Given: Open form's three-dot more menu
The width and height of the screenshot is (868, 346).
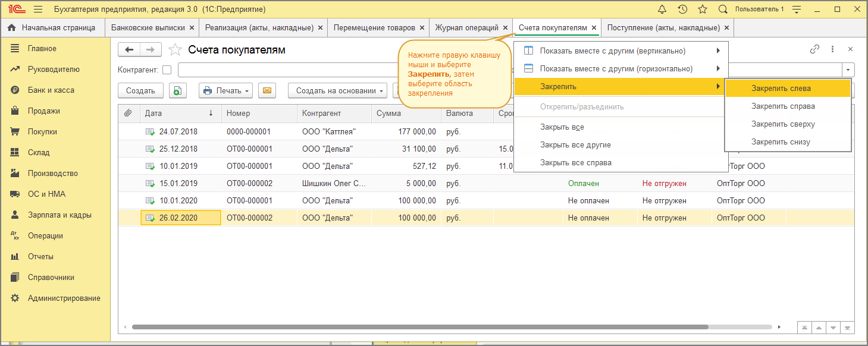Looking at the screenshot, I should [832, 49].
